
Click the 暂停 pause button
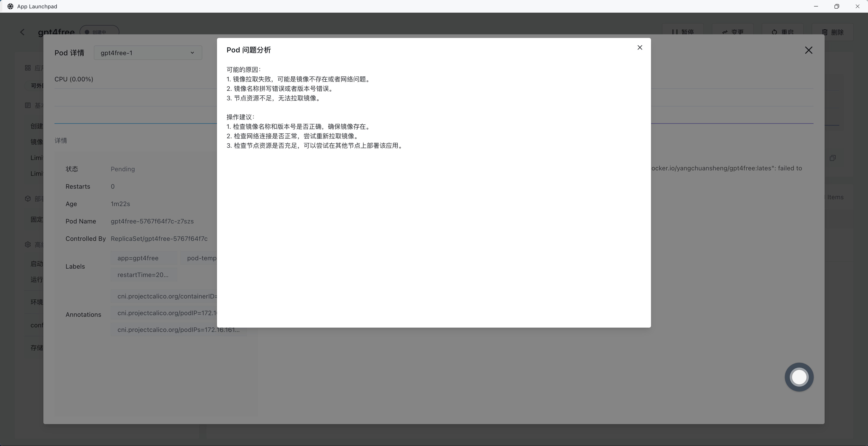[x=683, y=32]
